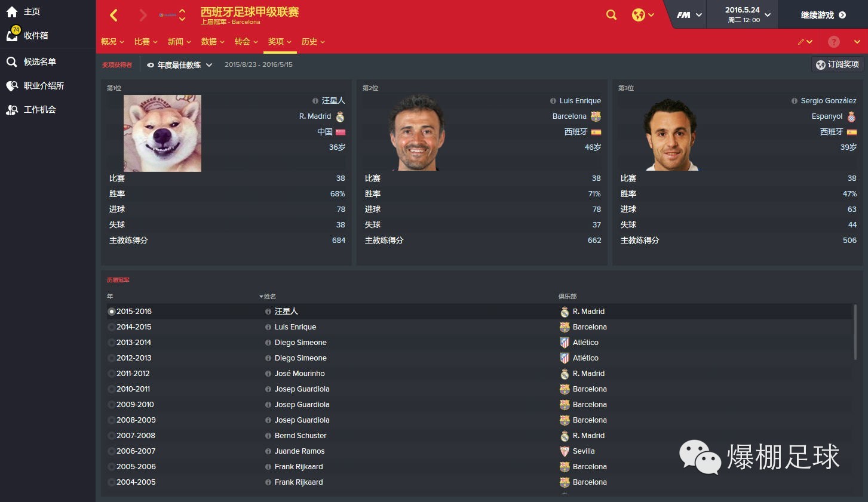Select the 2007-2008 season radio button
The width and height of the screenshot is (868, 502).
[111, 436]
